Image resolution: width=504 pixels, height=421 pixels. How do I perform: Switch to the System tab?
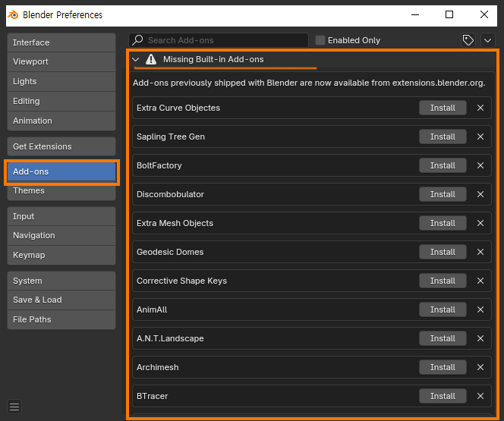coord(61,281)
